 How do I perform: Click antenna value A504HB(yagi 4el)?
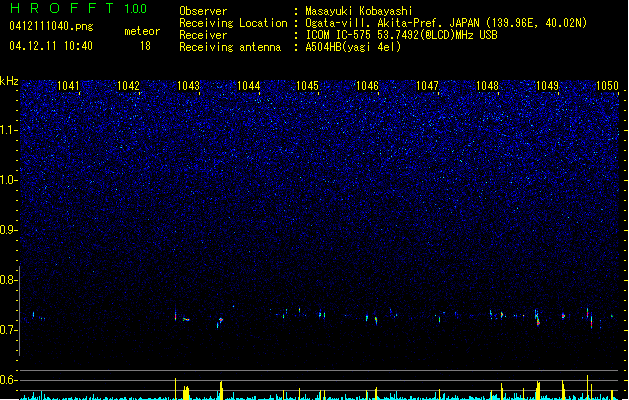(x=353, y=47)
